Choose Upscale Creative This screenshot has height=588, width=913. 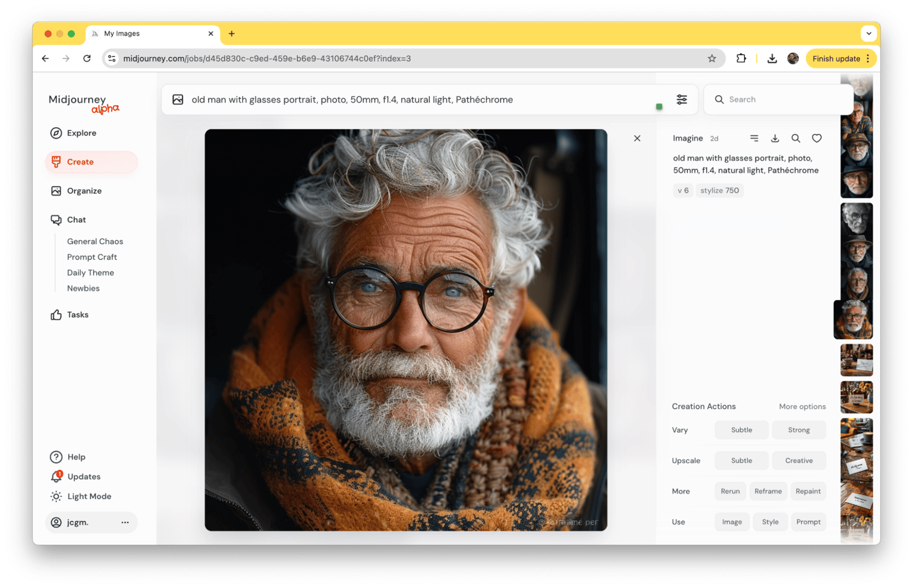[799, 461]
